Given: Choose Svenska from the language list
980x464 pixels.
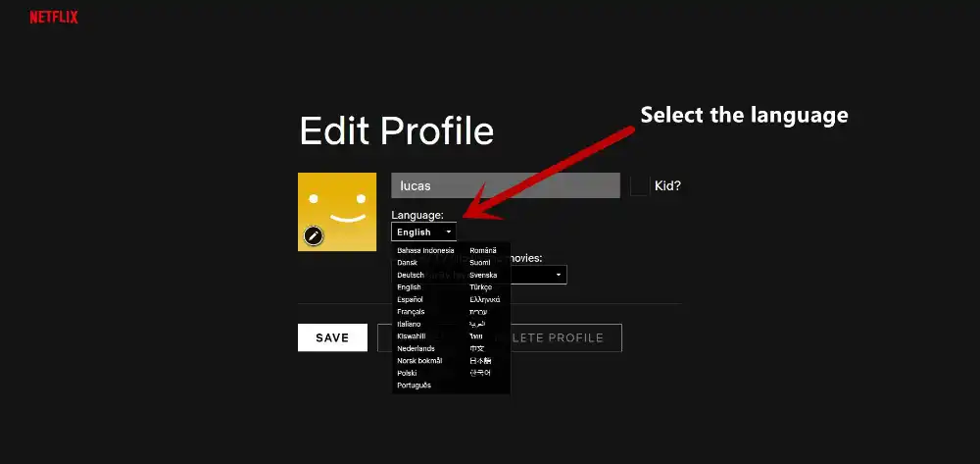Looking at the screenshot, I should pos(483,275).
